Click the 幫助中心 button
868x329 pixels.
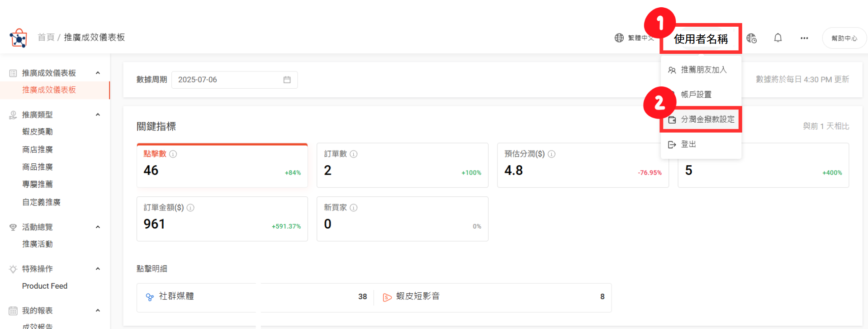[x=844, y=38]
